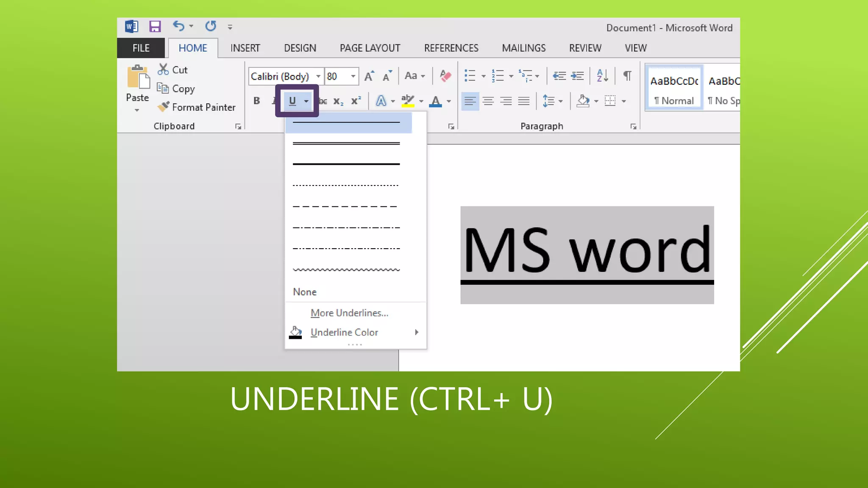The height and width of the screenshot is (488, 868).
Task: Click the Line Spacing icon
Action: 548,101
